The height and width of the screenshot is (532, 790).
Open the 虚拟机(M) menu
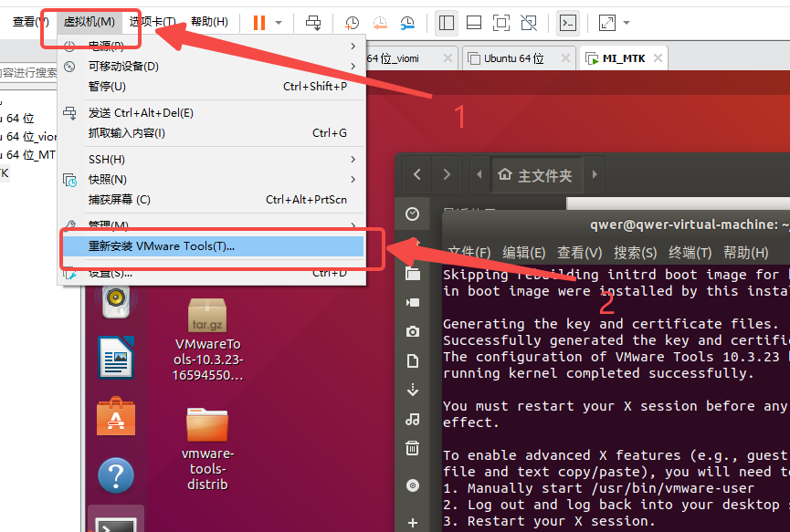[90, 22]
